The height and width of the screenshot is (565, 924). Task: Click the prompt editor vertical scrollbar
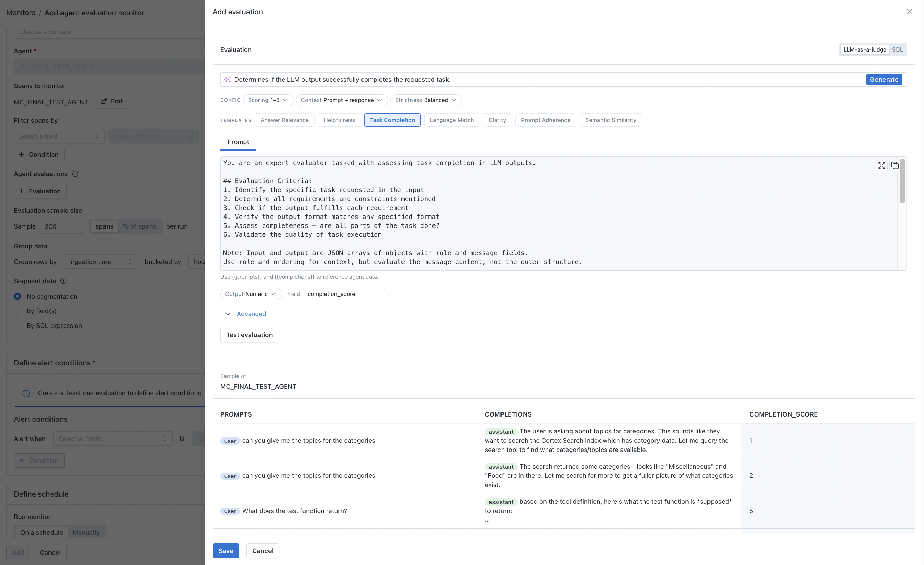click(x=902, y=182)
